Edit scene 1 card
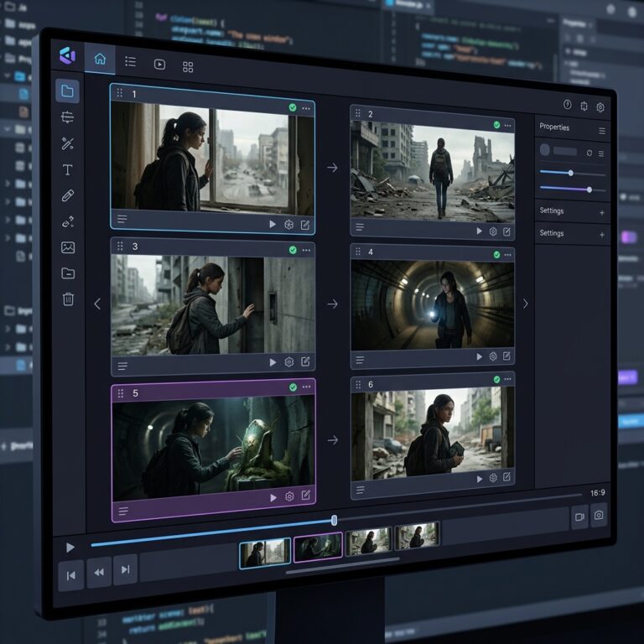The image size is (644, 644). click(305, 225)
